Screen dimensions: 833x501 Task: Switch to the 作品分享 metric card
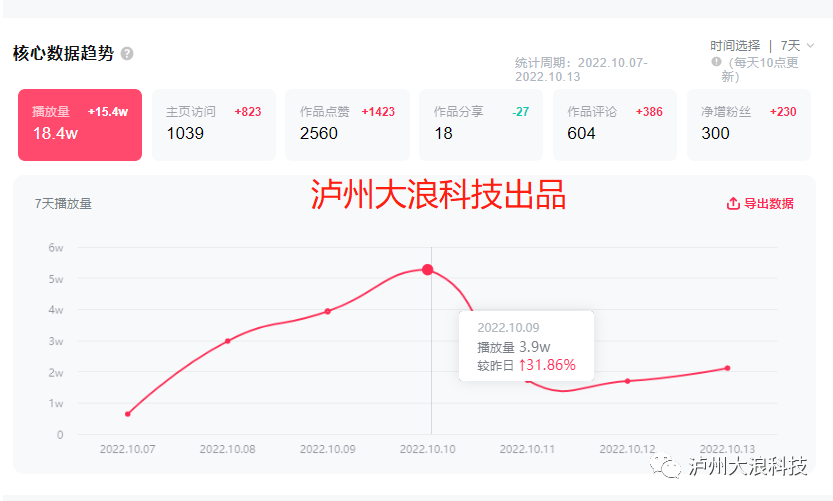pyautogui.click(x=481, y=124)
